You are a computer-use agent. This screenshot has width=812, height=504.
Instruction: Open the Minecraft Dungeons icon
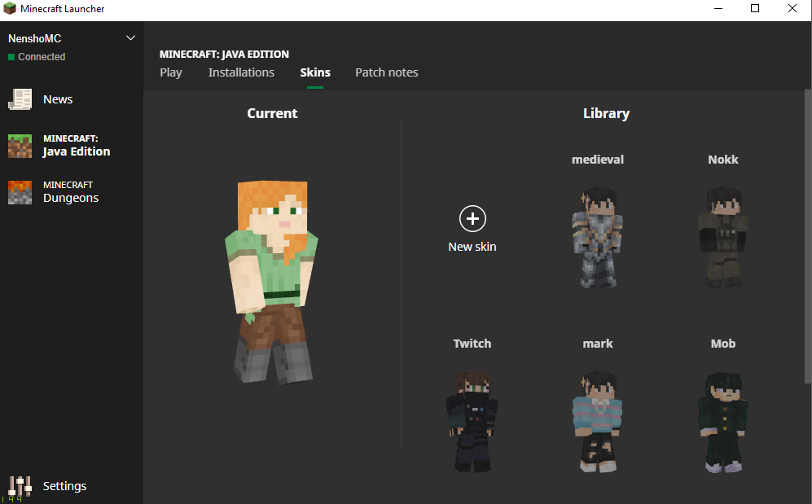[20, 192]
